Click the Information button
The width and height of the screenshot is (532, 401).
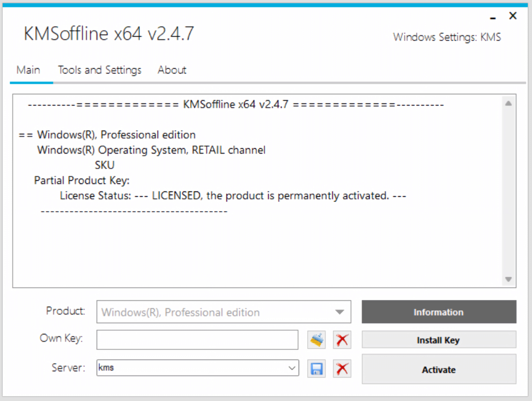(439, 312)
